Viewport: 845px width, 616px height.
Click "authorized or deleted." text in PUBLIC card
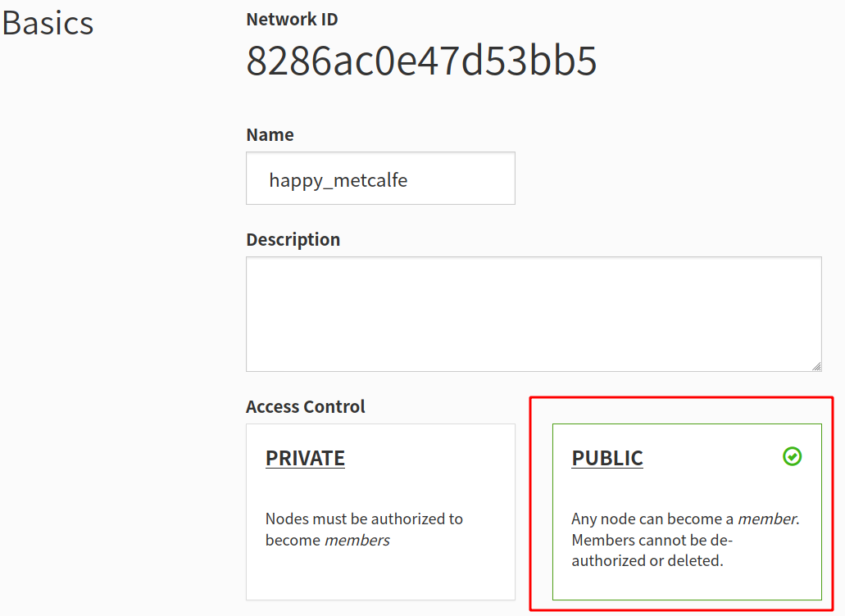647,560
